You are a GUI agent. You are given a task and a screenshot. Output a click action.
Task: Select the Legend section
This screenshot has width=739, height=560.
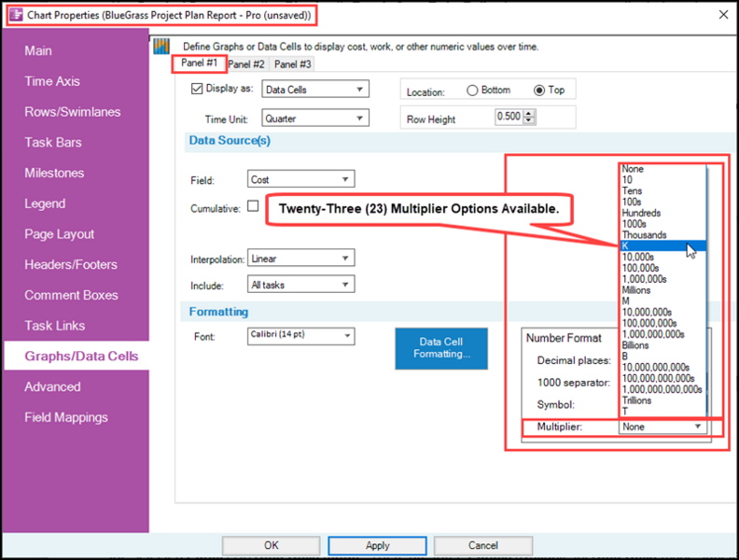pyautogui.click(x=45, y=203)
